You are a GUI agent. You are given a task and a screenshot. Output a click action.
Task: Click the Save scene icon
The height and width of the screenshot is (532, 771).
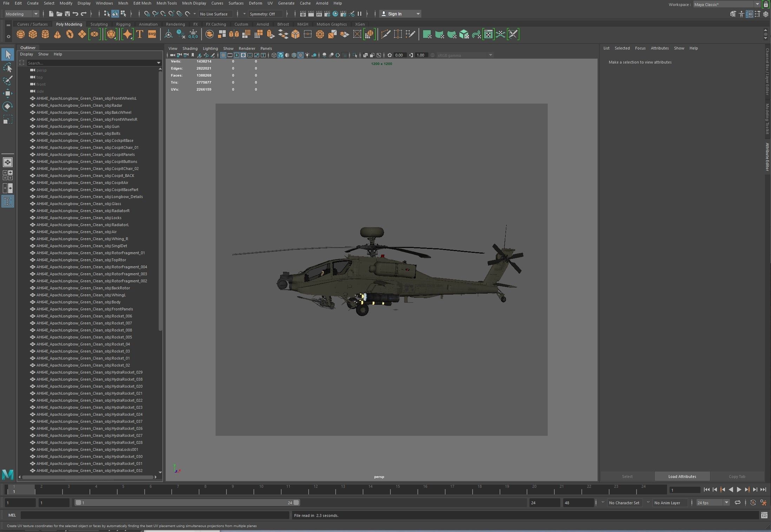pyautogui.click(x=67, y=14)
